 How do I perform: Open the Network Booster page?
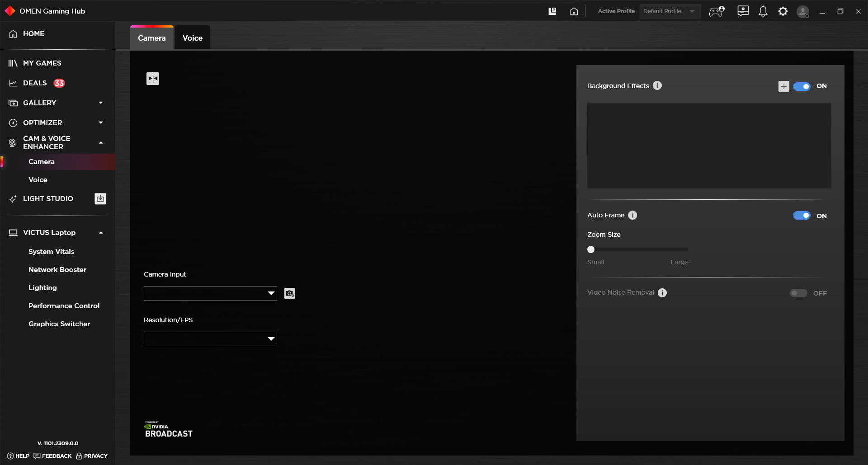point(57,270)
